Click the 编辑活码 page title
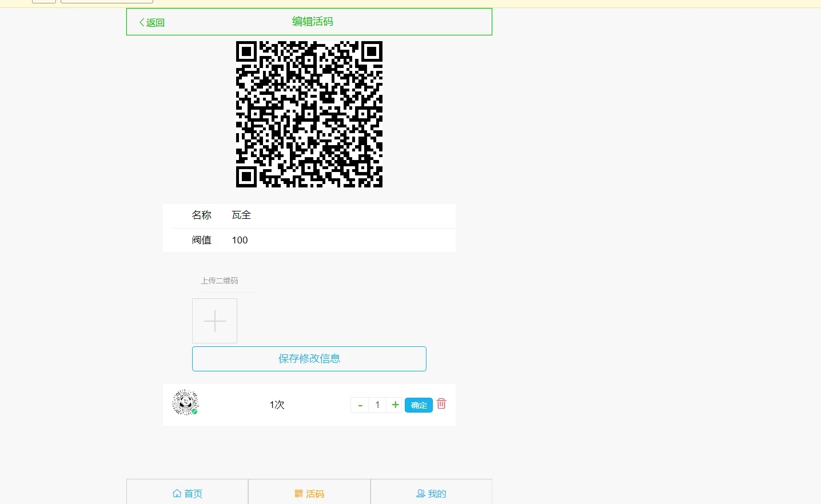 (313, 22)
